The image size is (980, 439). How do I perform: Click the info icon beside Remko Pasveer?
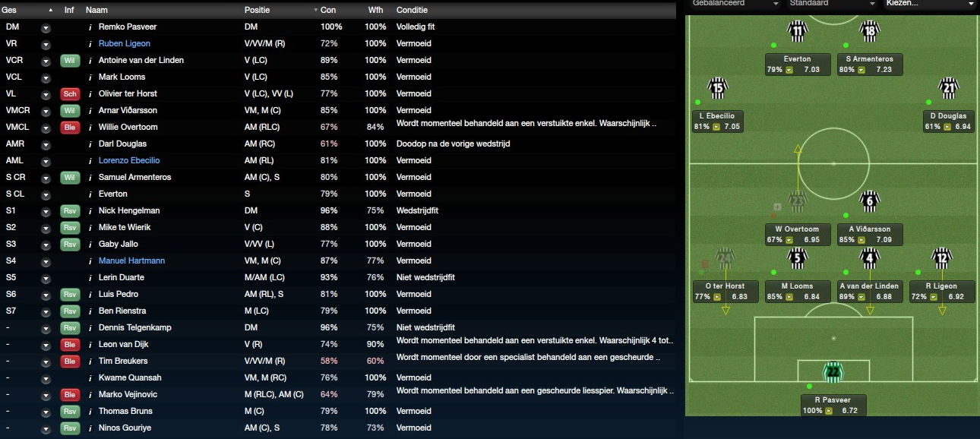tap(90, 27)
